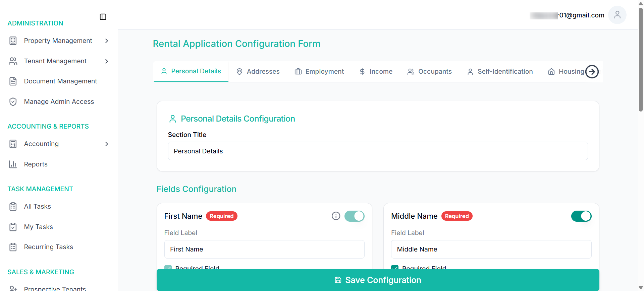This screenshot has width=644, height=291.
Task: Click the 'TASK MANAGEMENT' section heading
Action: pyautogui.click(x=40, y=189)
